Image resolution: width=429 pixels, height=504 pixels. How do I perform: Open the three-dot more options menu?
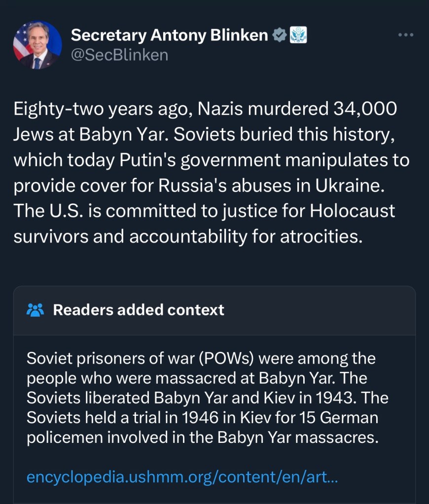(405, 34)
